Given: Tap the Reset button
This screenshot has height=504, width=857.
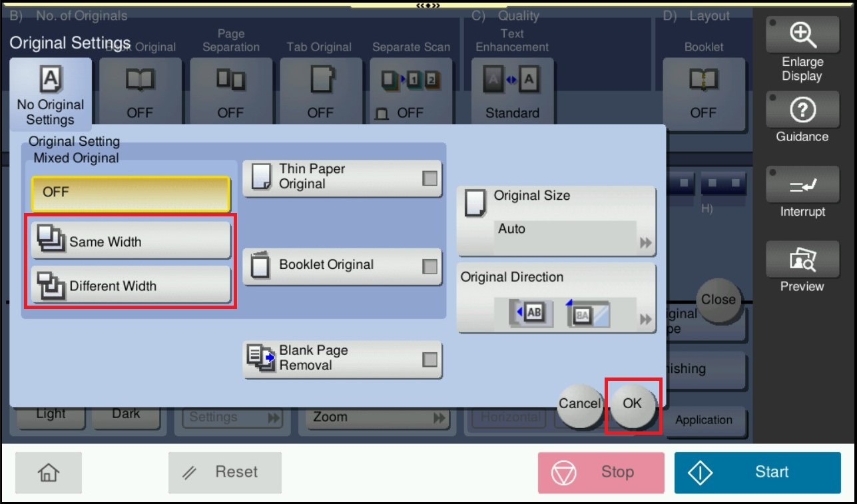Looking at the screenshot, I should click(224, 472).
